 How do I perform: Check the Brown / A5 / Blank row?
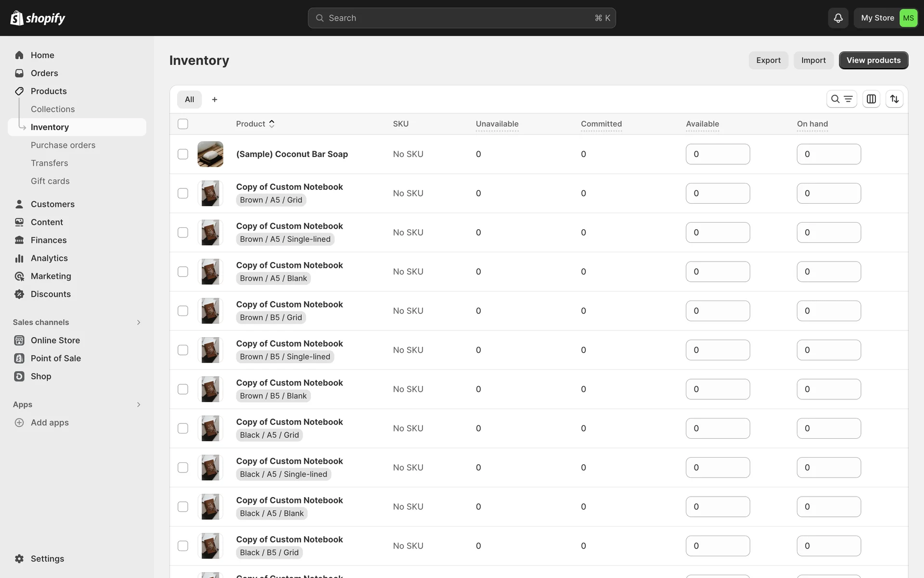pyautogui.click(x=183, y=272)
